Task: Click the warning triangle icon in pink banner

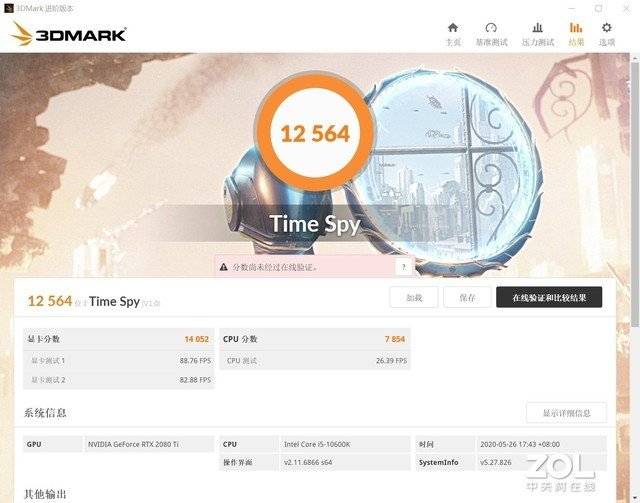Action: (x=223, y=267)
